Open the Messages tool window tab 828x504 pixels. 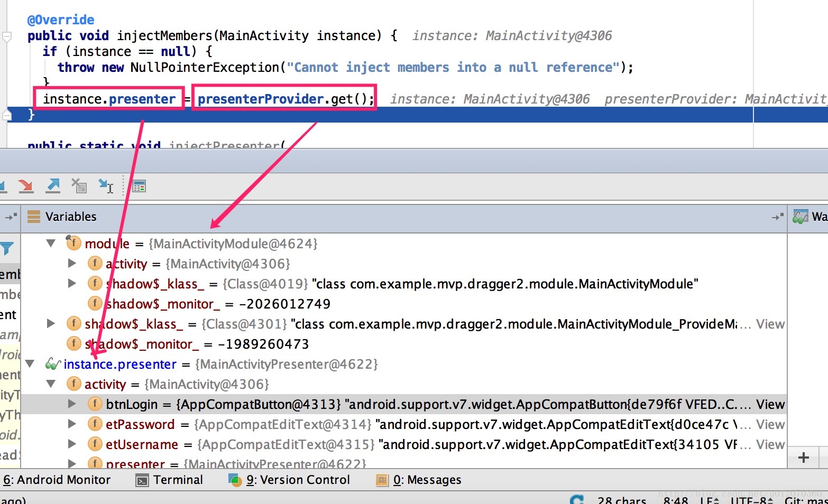(x=419, y=480)
